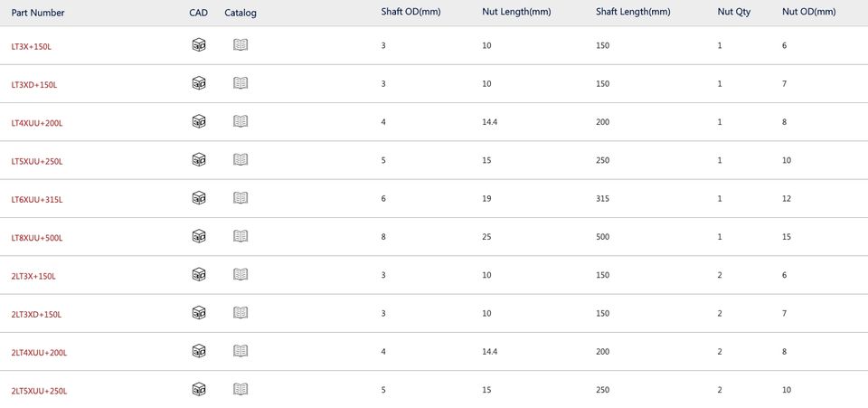This screenshot has width=868, height=408.
Task: View catalog icon for 2LT5XUU+250L
Action: (x=241, y=389)
